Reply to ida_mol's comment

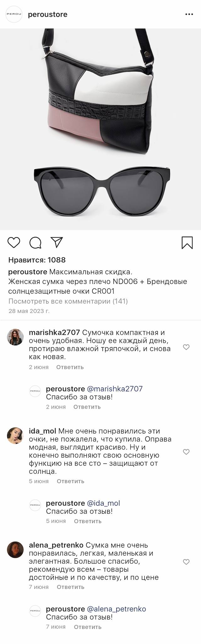point(70,481)
